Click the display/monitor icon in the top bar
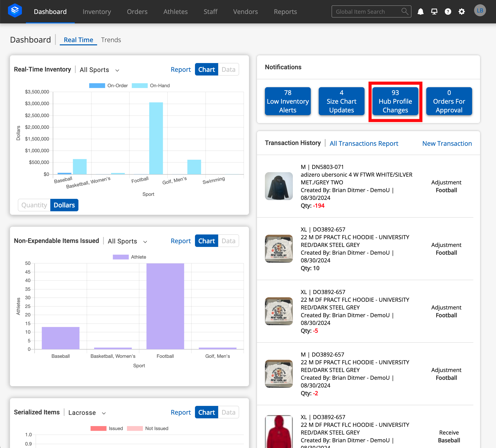This screenshot has width=496, height=448. (x=434, y=11)
